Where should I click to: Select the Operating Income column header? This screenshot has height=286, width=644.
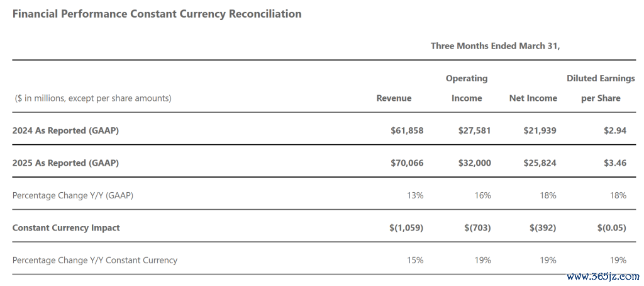tap(467, 88)
